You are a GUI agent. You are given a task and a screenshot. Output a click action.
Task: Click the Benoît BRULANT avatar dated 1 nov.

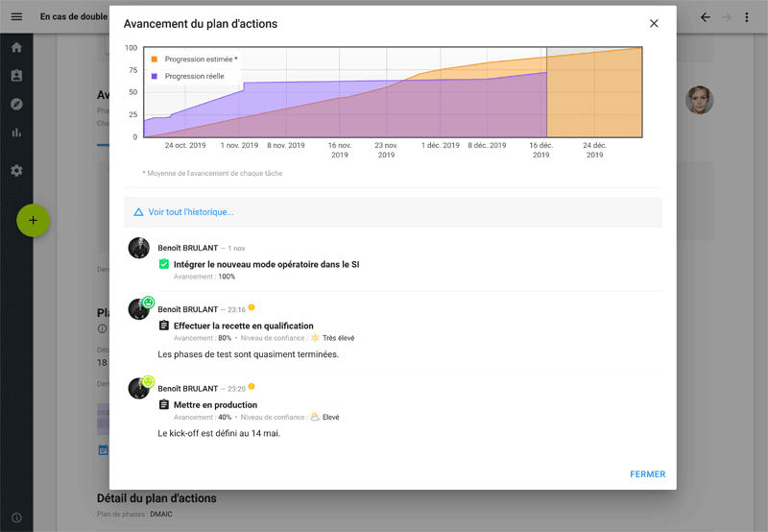139,248
